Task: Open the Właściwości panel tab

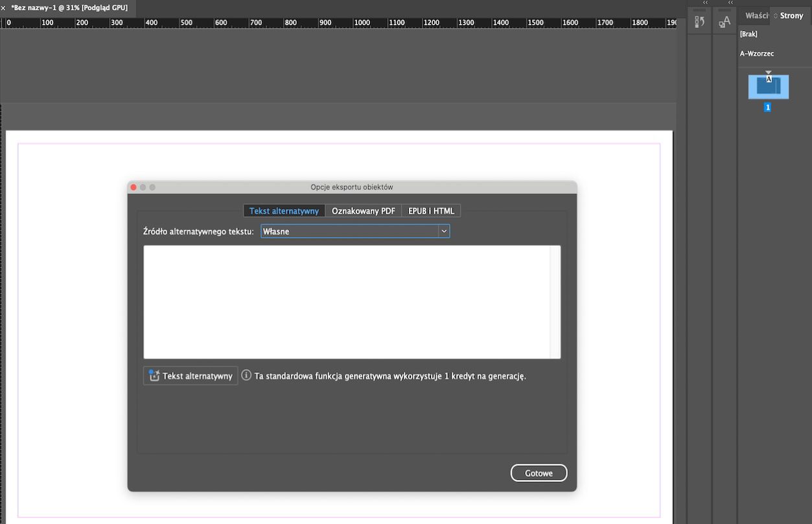Action: [756, 16]
